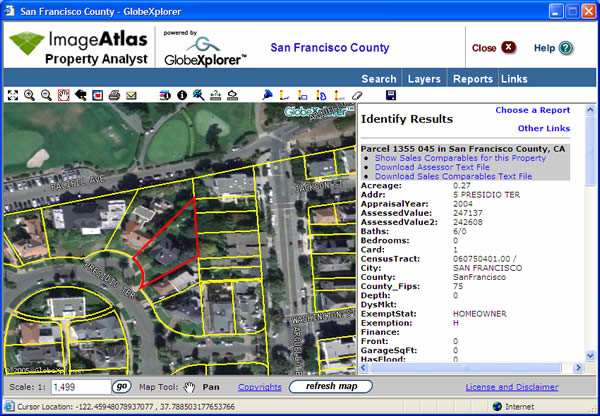
Task: Click the horizontal scrollbar left arrow
Action: 364,368
